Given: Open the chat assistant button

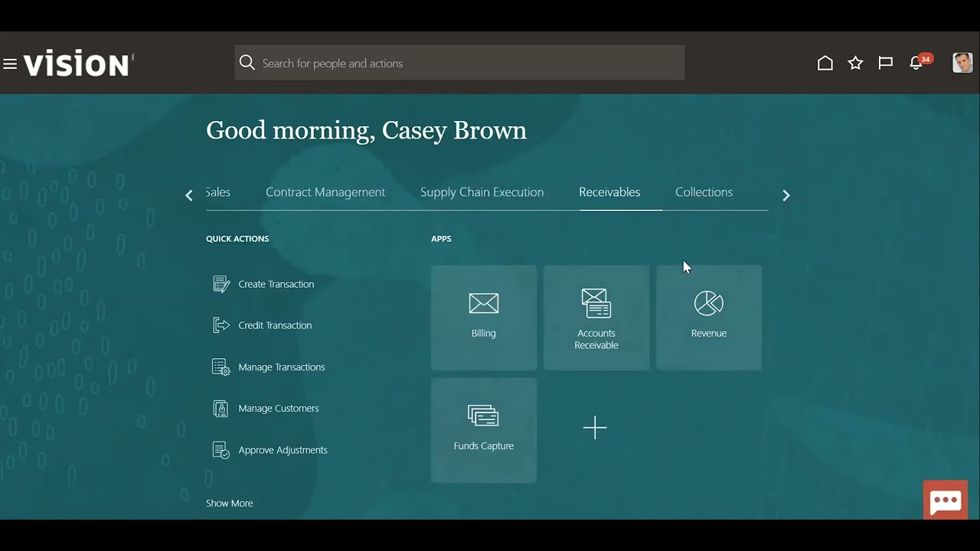Looking at the screenshot, I should pyautogui.click(x=946, y=500).
